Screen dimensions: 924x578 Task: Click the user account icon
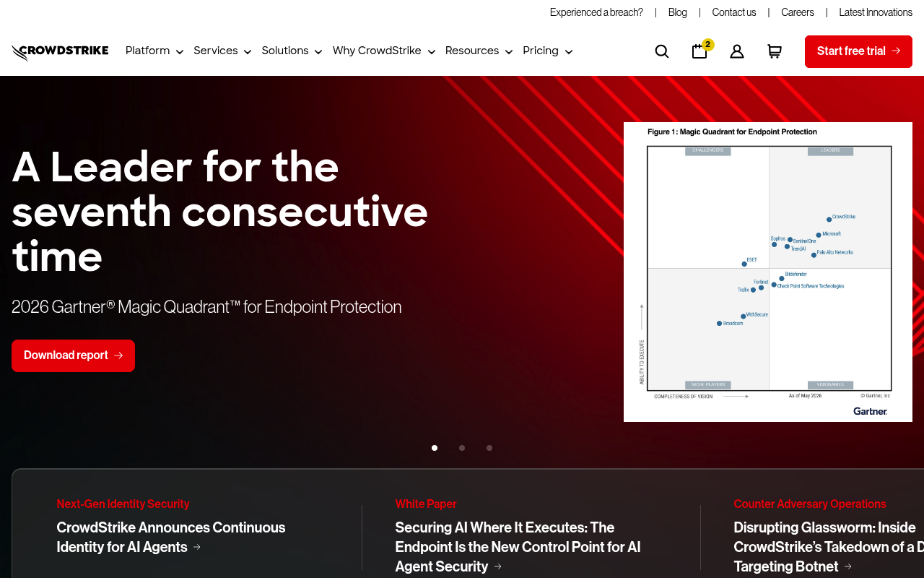pyautogui.click(x=737, y=51)
